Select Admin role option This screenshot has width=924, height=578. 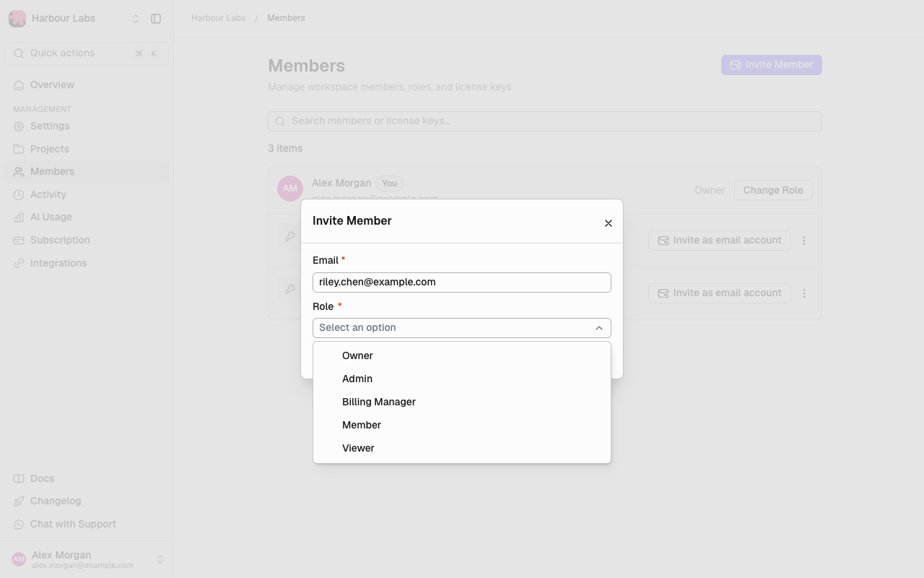(462, 379)
